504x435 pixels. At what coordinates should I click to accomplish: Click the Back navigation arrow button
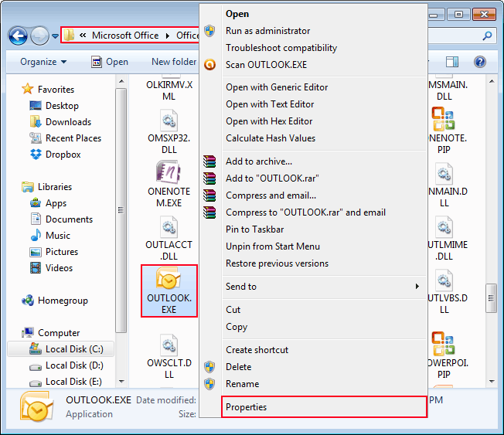pyautogui.click(x=18, y=36)
